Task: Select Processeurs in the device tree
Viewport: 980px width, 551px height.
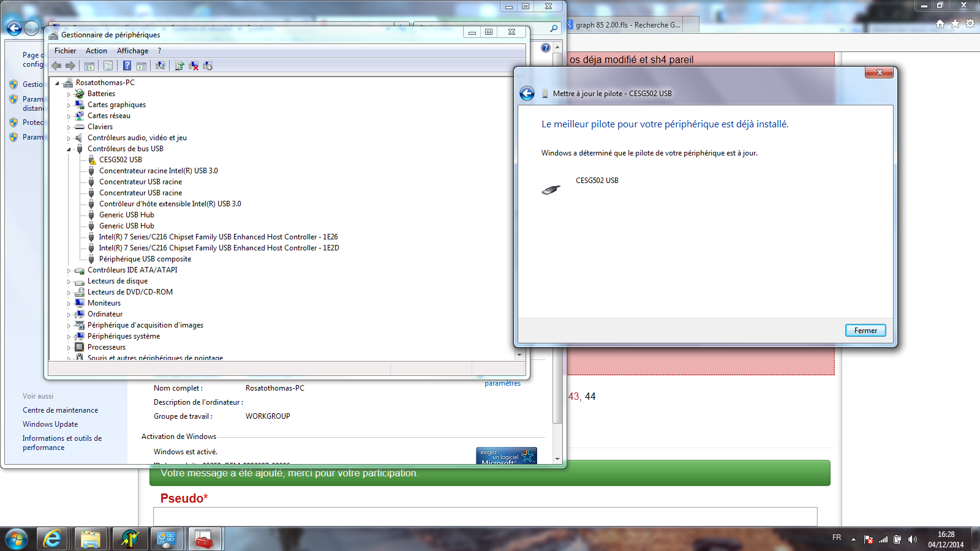Action: tap(106, 347)
